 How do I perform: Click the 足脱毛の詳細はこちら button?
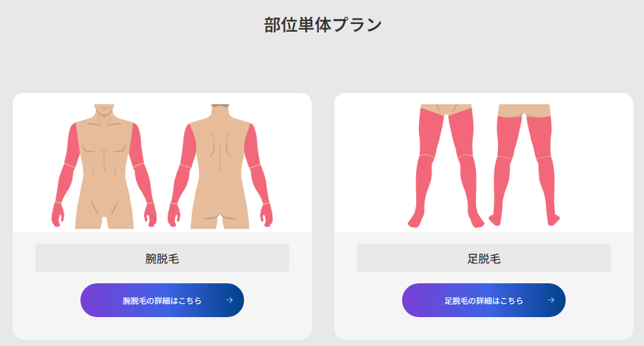(x=484, y=300)
